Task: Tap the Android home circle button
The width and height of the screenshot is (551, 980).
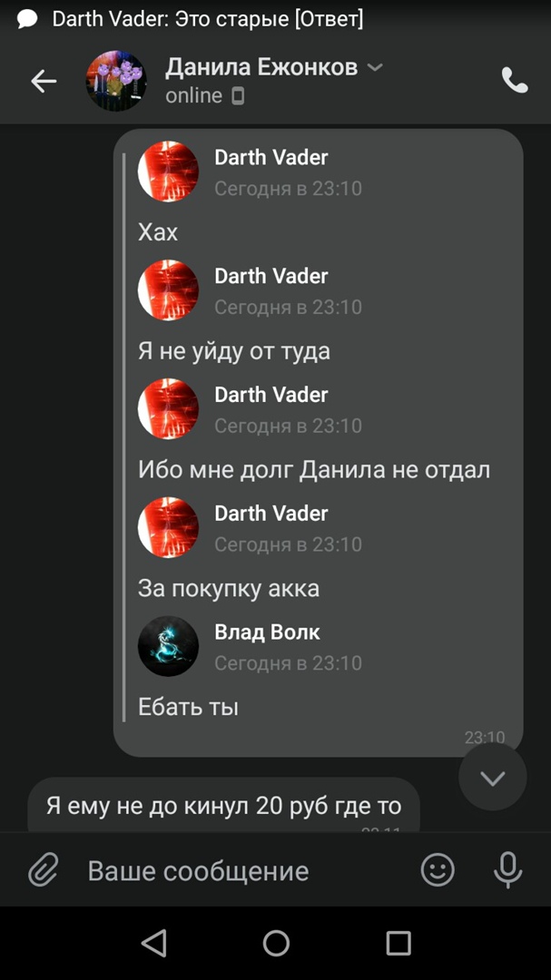Action: (x=276, y=943)
